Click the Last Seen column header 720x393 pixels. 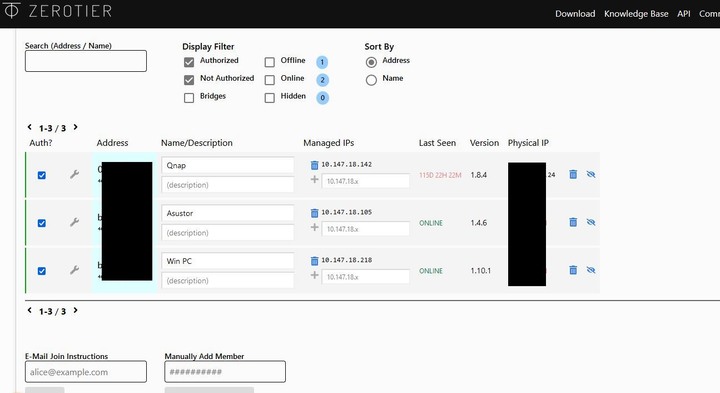437,143
